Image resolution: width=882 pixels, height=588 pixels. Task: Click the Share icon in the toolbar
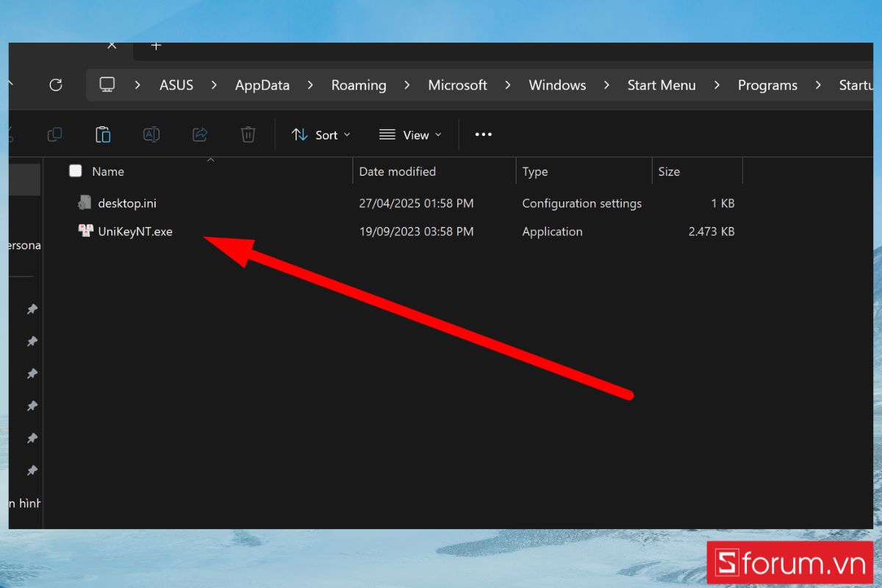pyautogui.click(x=200, y=135)
